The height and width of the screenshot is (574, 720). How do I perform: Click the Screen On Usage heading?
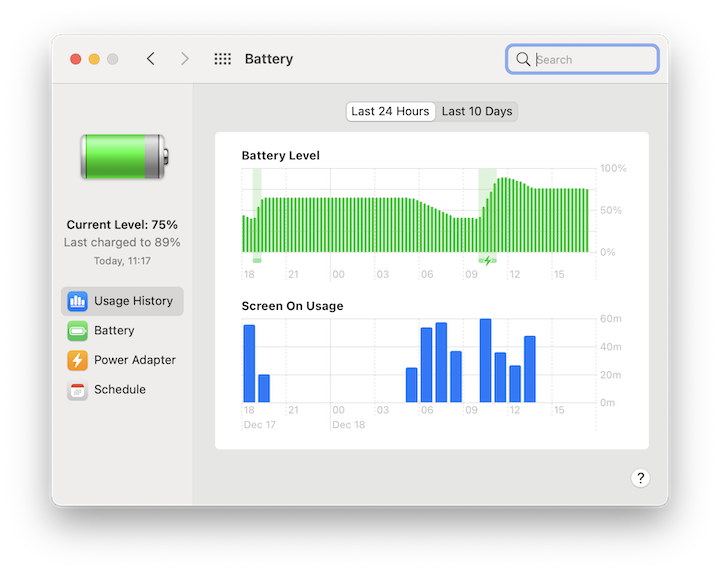pyautogui.click(x=292, y=306)
